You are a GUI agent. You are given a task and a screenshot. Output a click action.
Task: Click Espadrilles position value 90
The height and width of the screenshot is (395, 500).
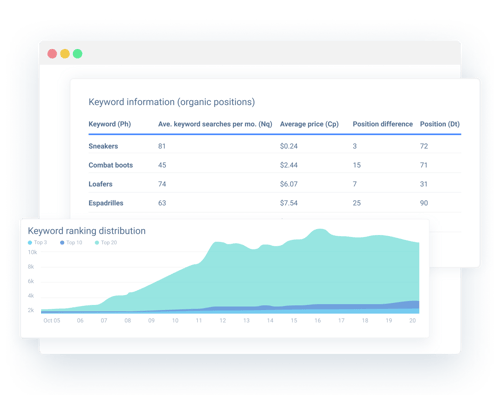click(x=424, y=203)
